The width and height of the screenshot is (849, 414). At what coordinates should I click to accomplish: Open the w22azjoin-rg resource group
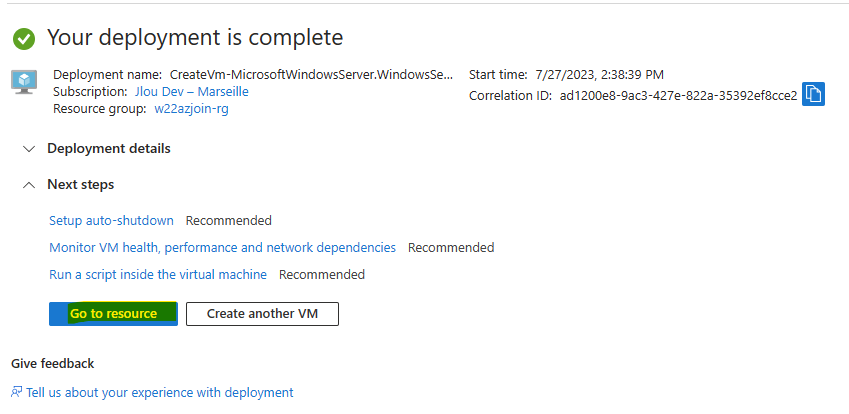[192, 109]
